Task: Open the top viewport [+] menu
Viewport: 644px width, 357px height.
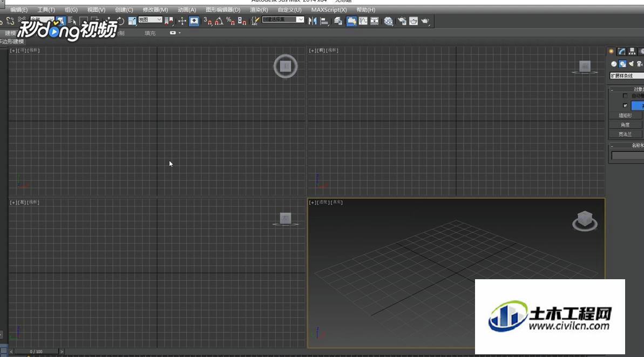Action: (13, 51)
